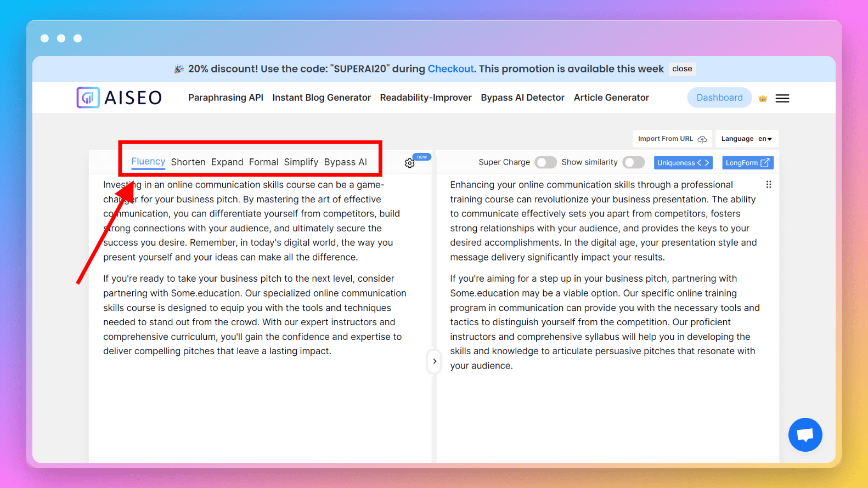868x488 pixels.
Task: Click the Import From URL upload icon
Action: coord(702,139)
